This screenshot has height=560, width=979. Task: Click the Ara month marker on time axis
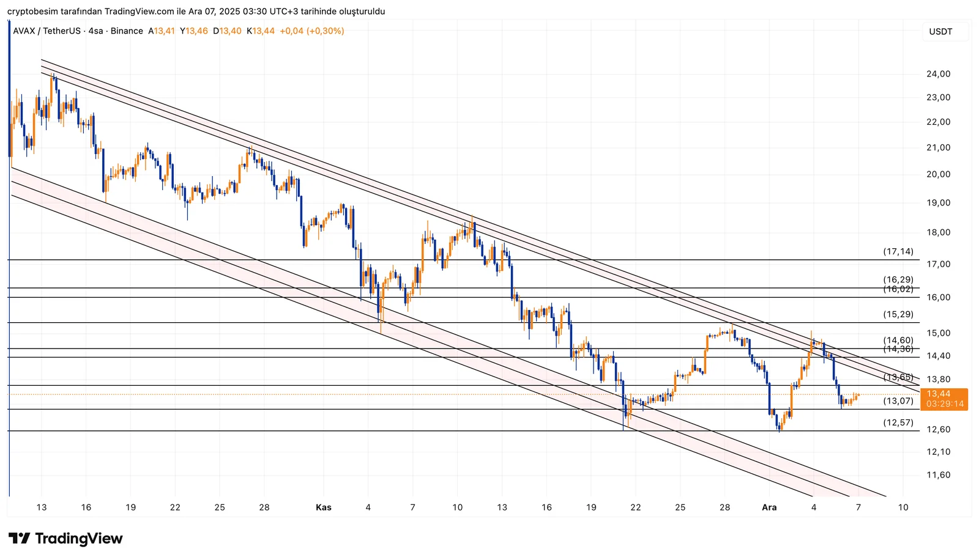coord(769,507)
